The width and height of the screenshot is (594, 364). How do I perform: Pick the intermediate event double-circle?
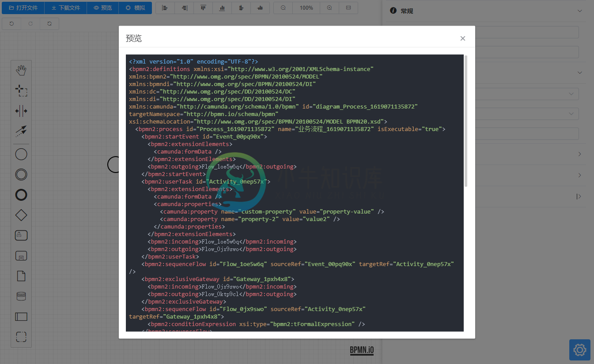point(21,174)
